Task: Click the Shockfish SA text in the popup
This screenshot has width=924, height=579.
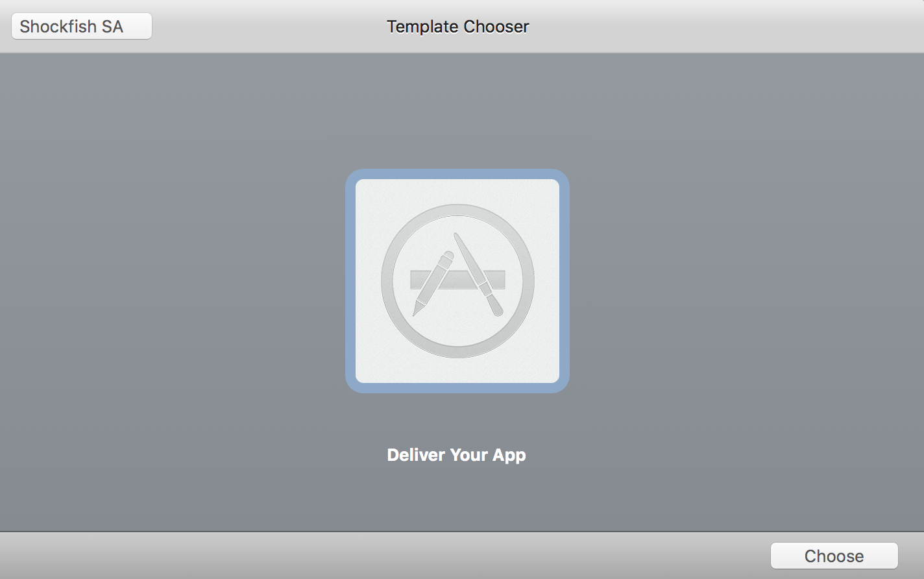Action: point(71,27)
